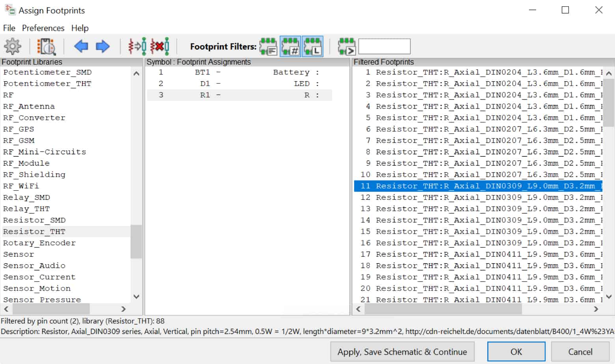Click the OK button
This screenshot has width=615, height=364.
tap(516, 351)
